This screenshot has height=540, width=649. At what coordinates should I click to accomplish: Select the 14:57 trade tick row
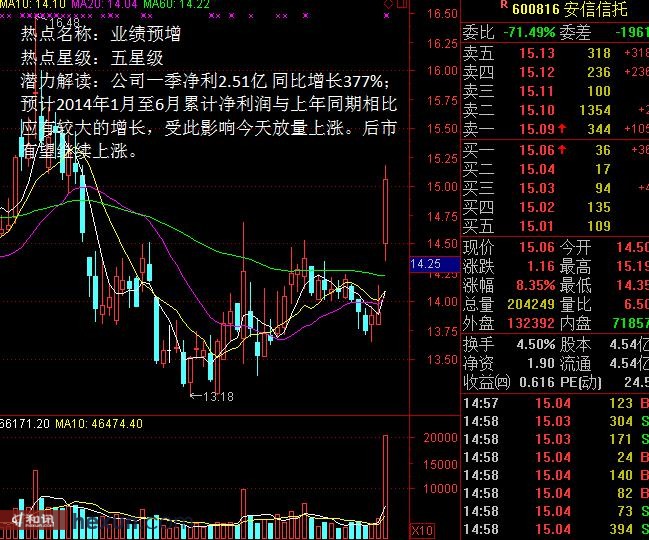click(555, 403)
